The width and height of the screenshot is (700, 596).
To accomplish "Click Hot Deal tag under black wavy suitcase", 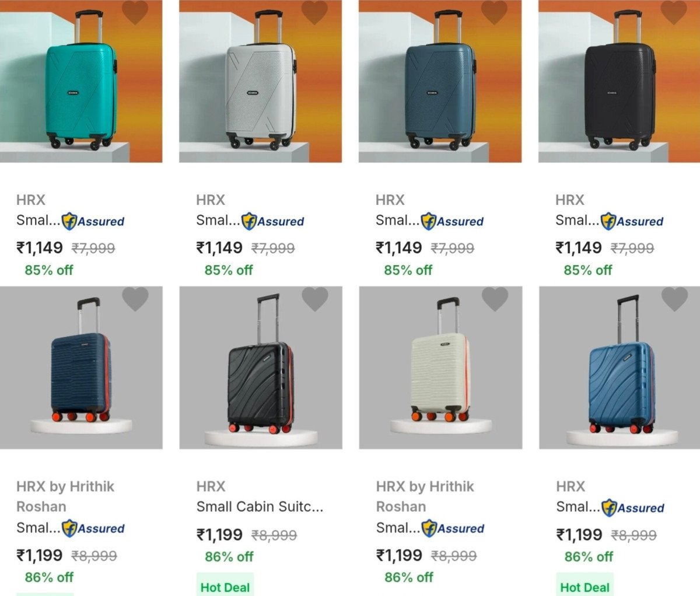I will (x=225, y=587).
